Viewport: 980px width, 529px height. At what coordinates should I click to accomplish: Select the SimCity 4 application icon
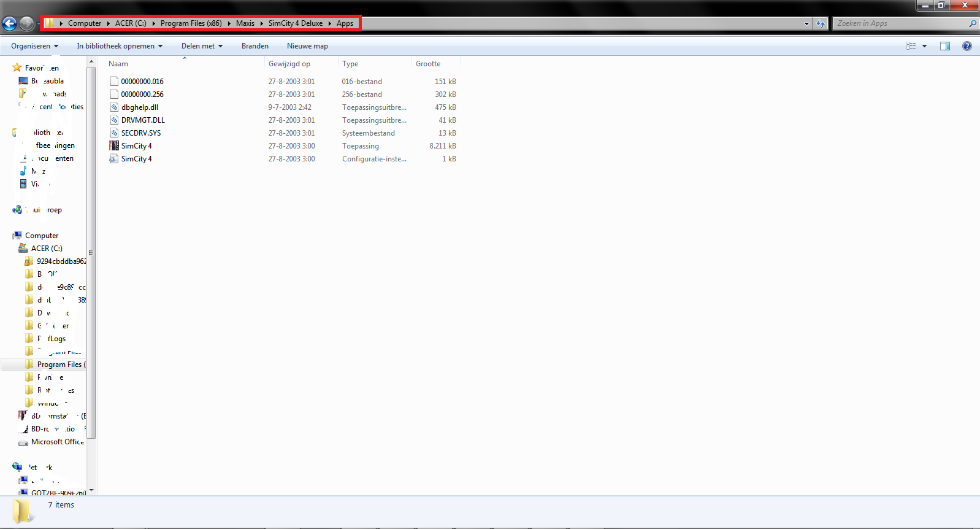(x=114, y=145)
